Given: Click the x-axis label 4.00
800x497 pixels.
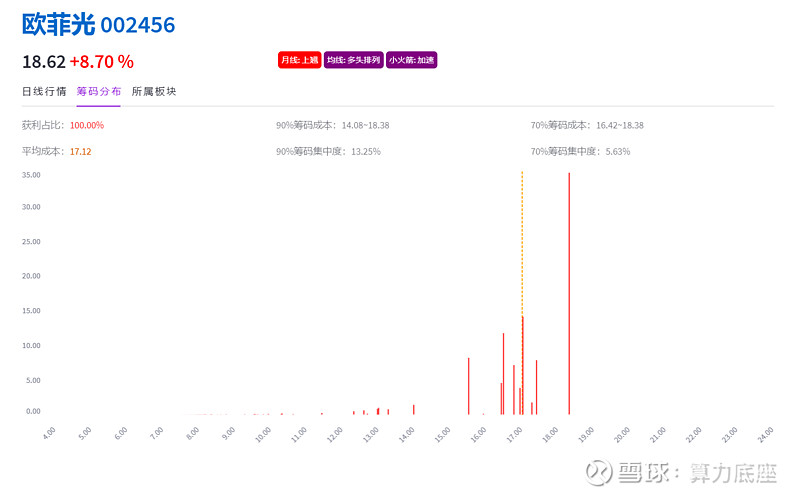Looking at the screenshot, I should 49,433.
